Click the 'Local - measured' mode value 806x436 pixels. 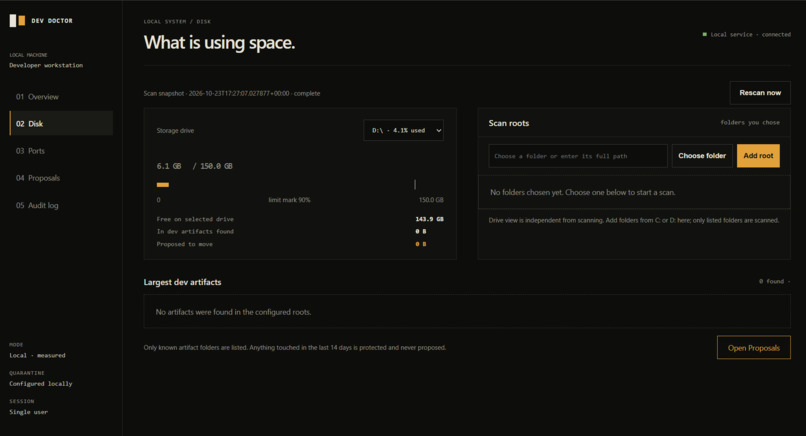point(37,355)
